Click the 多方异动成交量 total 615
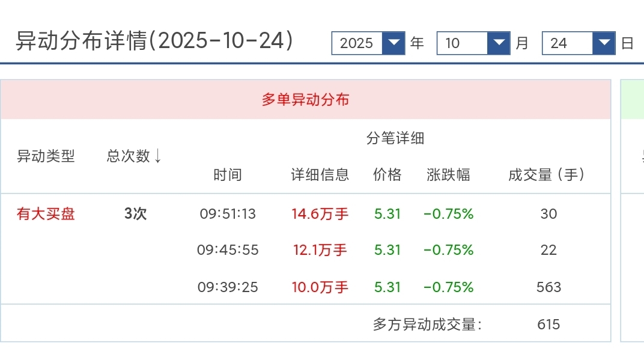The image size is (644, 357). 548,325
